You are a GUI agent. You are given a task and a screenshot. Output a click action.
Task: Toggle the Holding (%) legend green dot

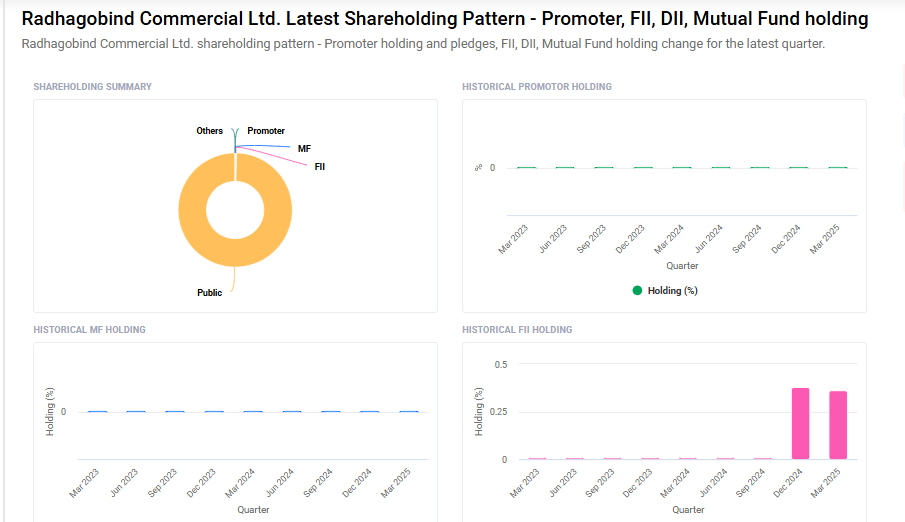(x=637, y=290)
